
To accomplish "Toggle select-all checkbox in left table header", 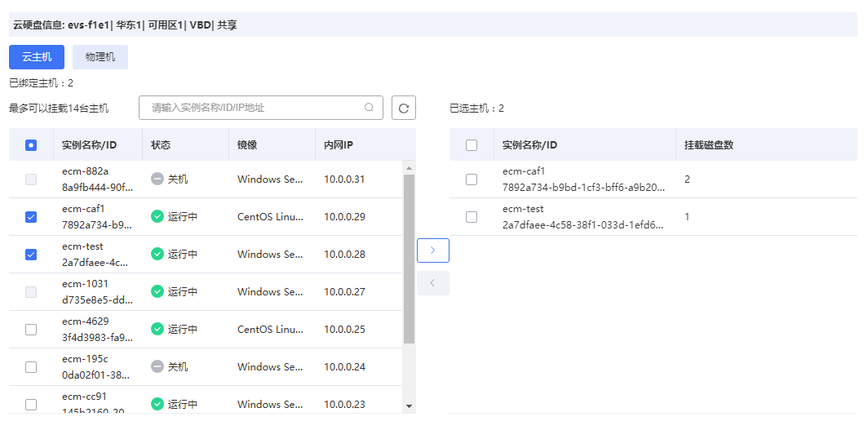I will (x=31, y=145).
